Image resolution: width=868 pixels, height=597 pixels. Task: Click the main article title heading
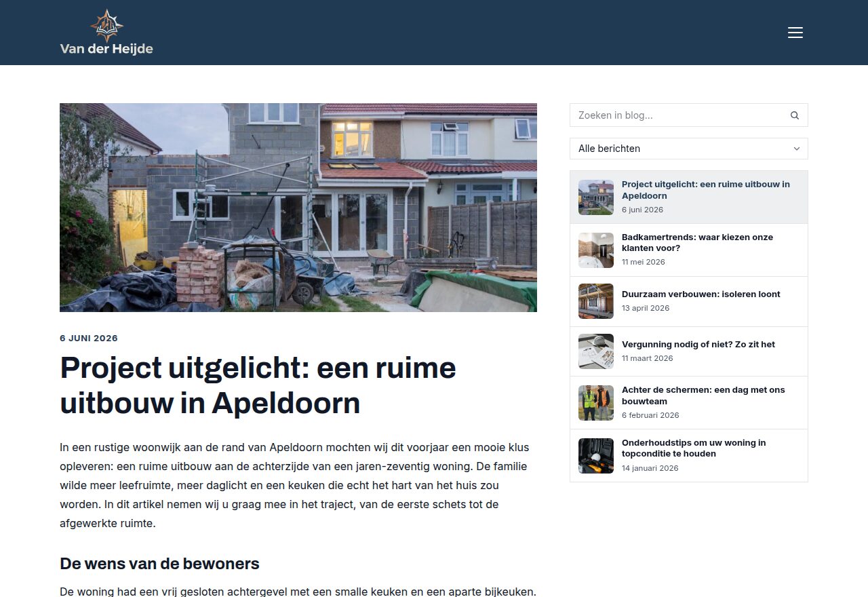click(x=258, y=385)
